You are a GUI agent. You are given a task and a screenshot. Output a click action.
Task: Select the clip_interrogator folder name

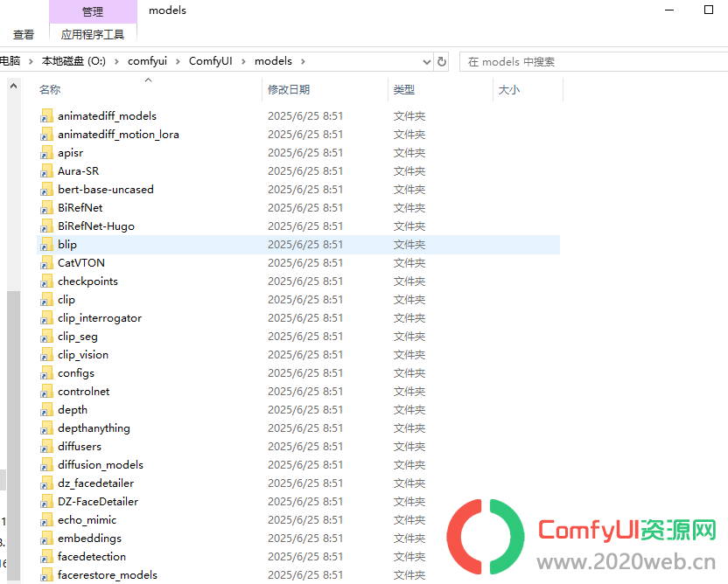[x=100, y=318]
